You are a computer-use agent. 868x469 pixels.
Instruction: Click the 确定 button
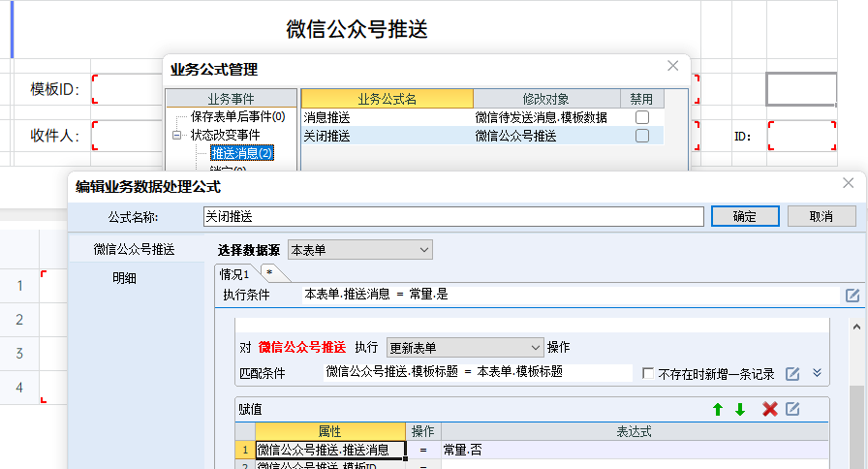pyautogui.click(x=745, y=216)
